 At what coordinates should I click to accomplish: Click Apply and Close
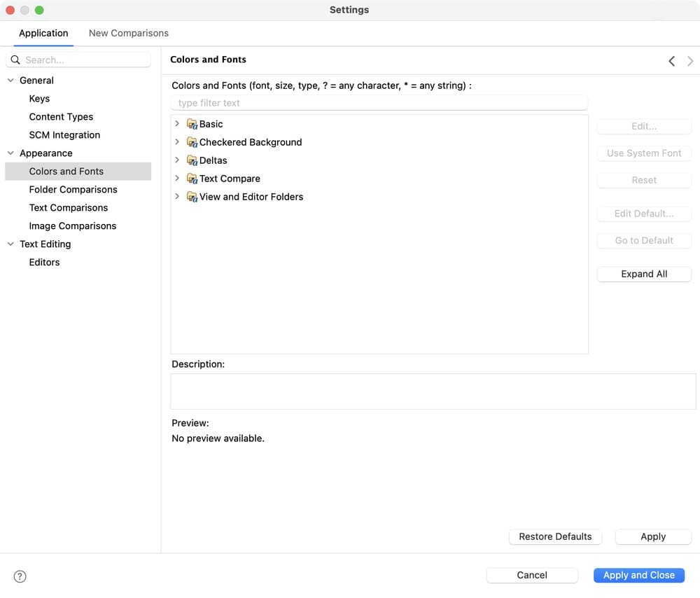coord(639,575)
